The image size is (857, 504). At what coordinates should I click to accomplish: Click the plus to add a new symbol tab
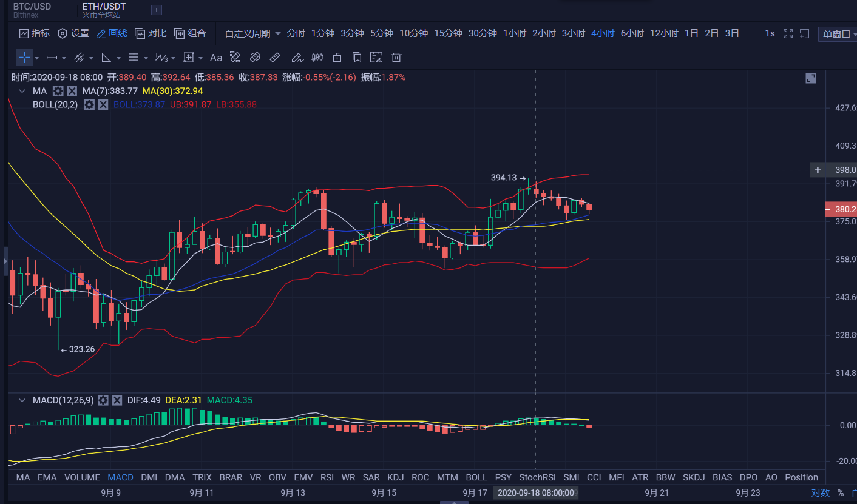point(156,10)
